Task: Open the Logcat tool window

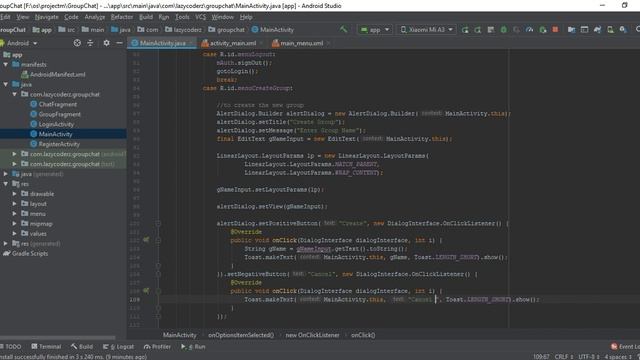Action: tap(118, 347)
